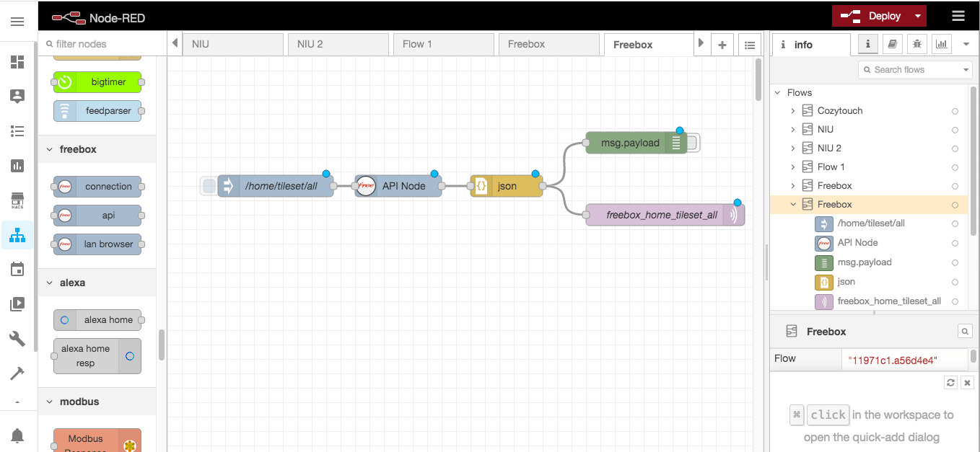This screenshot has width=980, height=452.
Task: Show the information sidebar icon button
Action: click(x=868, y=44)
